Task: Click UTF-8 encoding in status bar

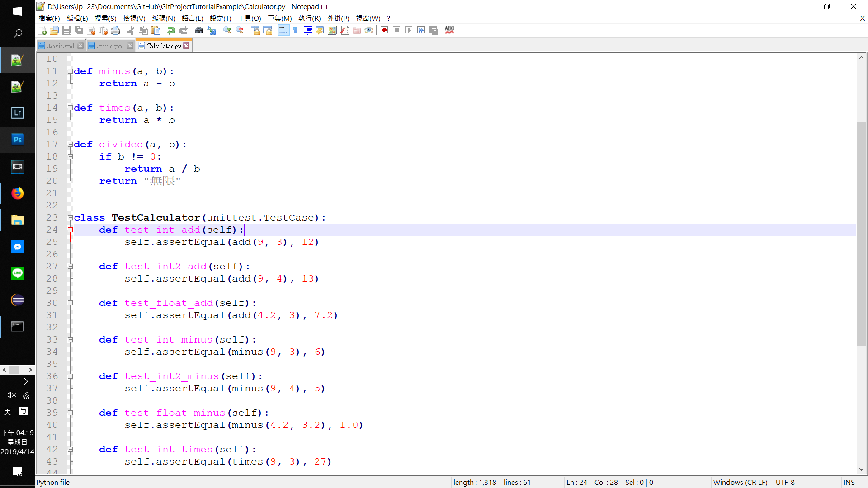Action: tap(785, 482)
